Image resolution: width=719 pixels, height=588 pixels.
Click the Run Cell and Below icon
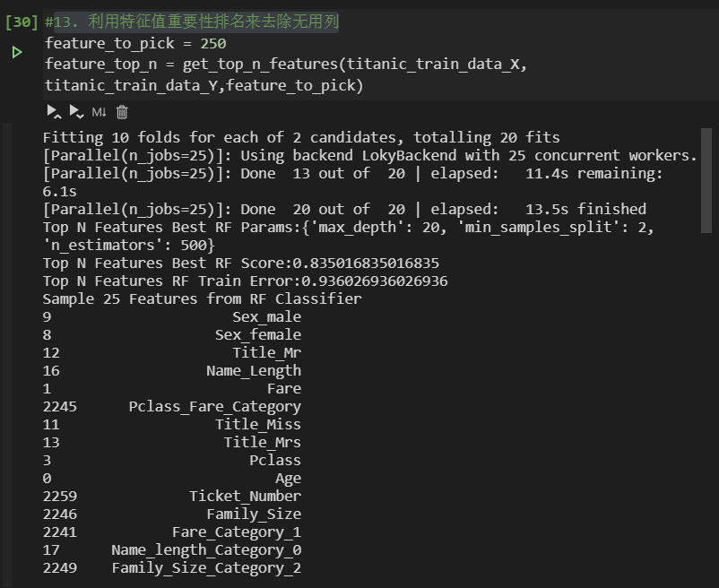[x=76, y=112]
